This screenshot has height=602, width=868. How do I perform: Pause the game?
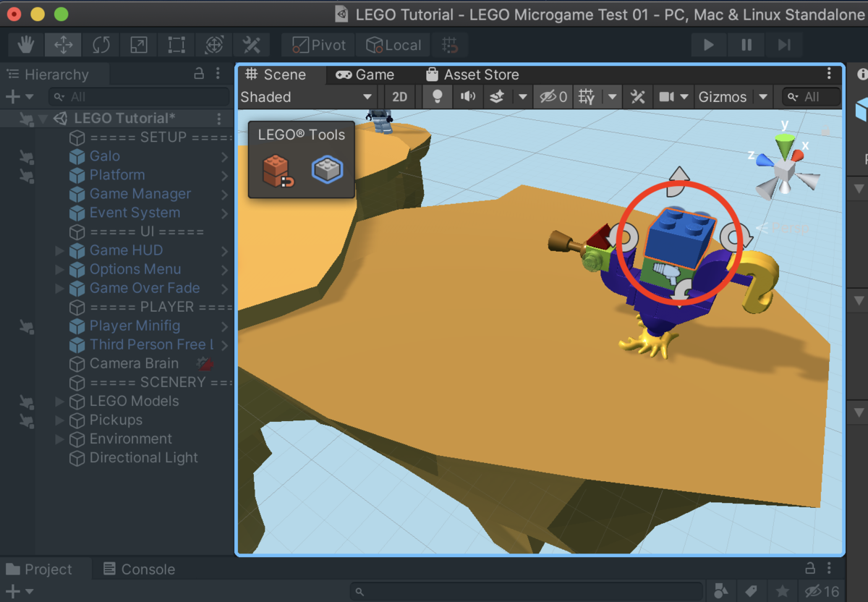click(746, 45)
